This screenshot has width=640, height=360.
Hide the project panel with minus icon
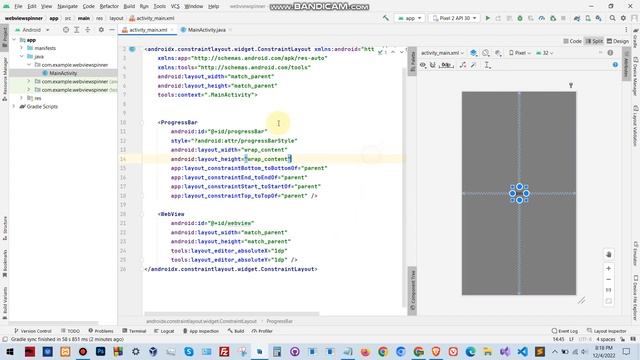coord(112,30)
